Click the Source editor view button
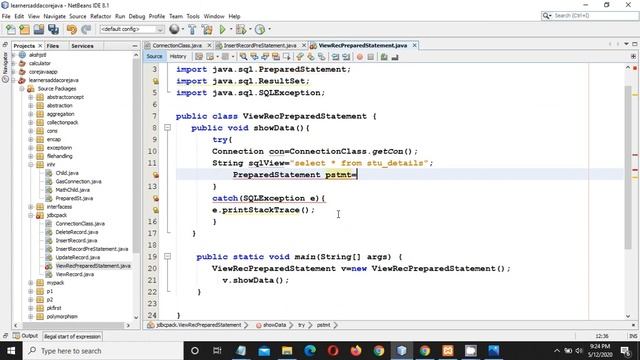Image resolution: width=640 pixels, height=360 pixels. (x=154, y=56)
